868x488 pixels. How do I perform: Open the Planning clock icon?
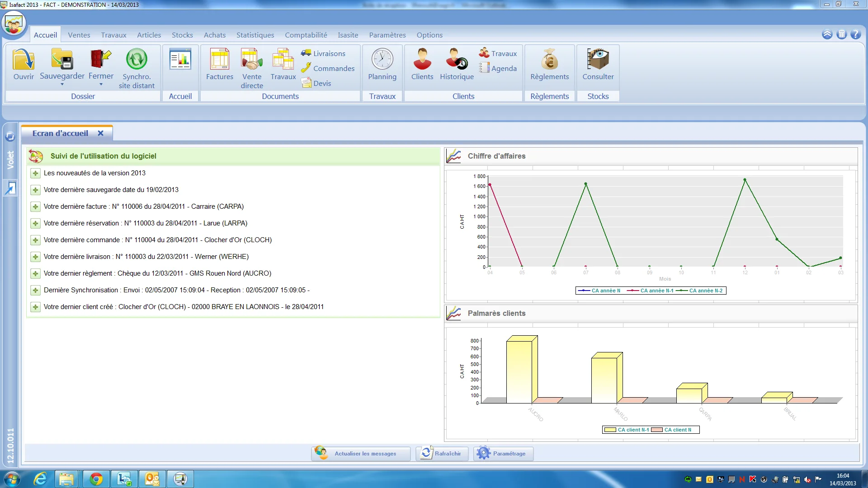pyautogui.click(x=382, y=60)
